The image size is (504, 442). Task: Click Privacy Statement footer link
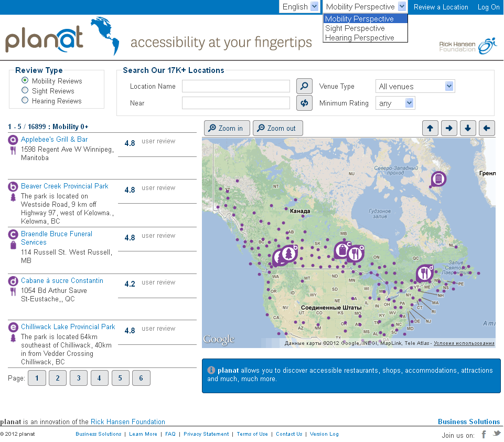pos(206,434)
